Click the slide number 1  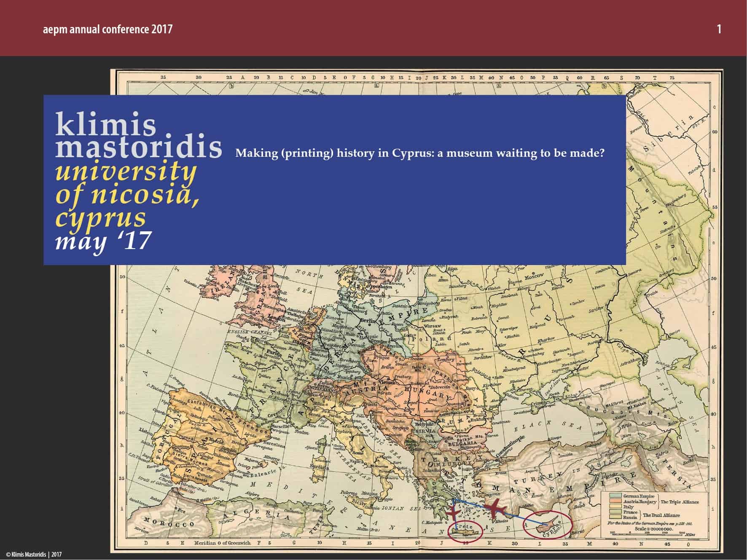(x=719, y=29)
